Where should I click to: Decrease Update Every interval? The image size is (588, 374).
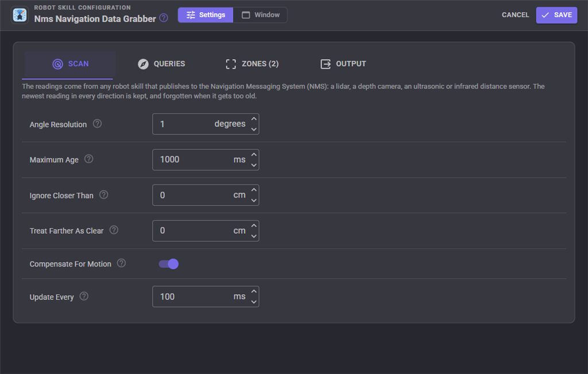254,302
